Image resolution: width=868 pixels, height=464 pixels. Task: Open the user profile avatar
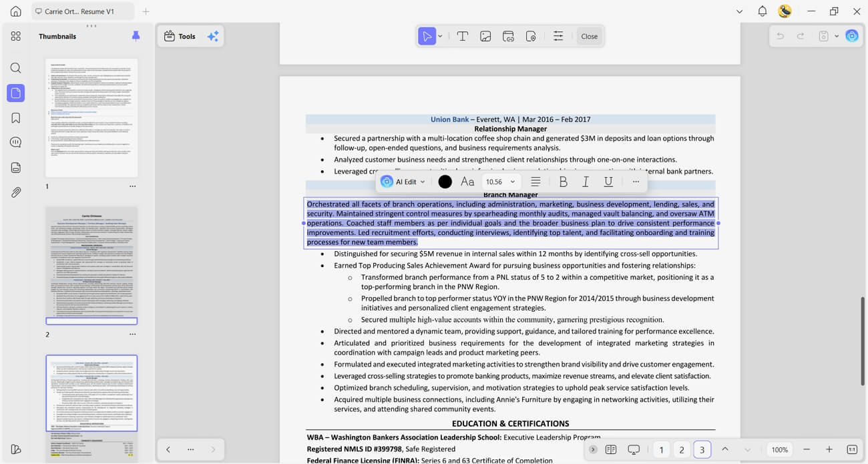point(785,11)
